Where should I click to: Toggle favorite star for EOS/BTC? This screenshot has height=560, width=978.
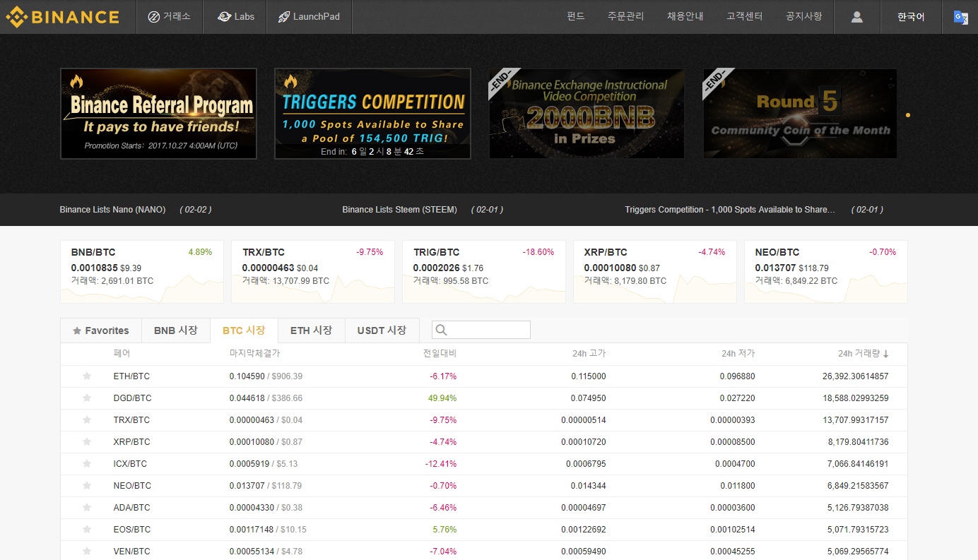pyautogui.click(x=87, y=530)
